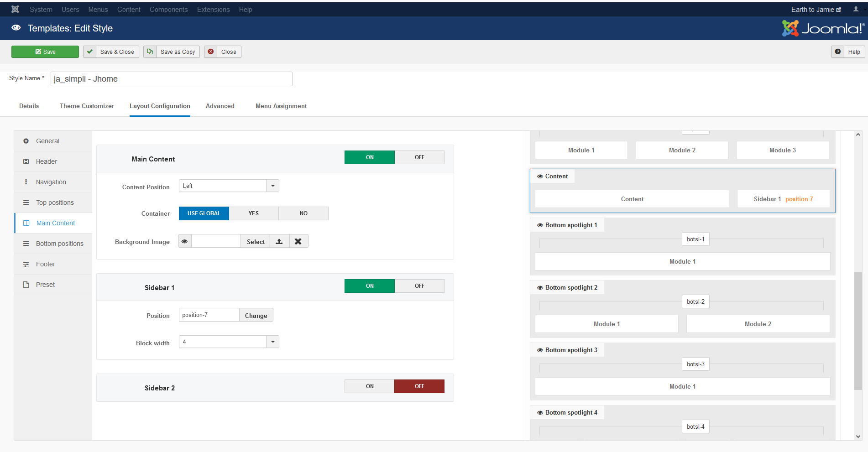Image resolution: width=868 pixels, height=452 pixels.
Task: Click the Style Name input field
Action: [x=172, y=79]
